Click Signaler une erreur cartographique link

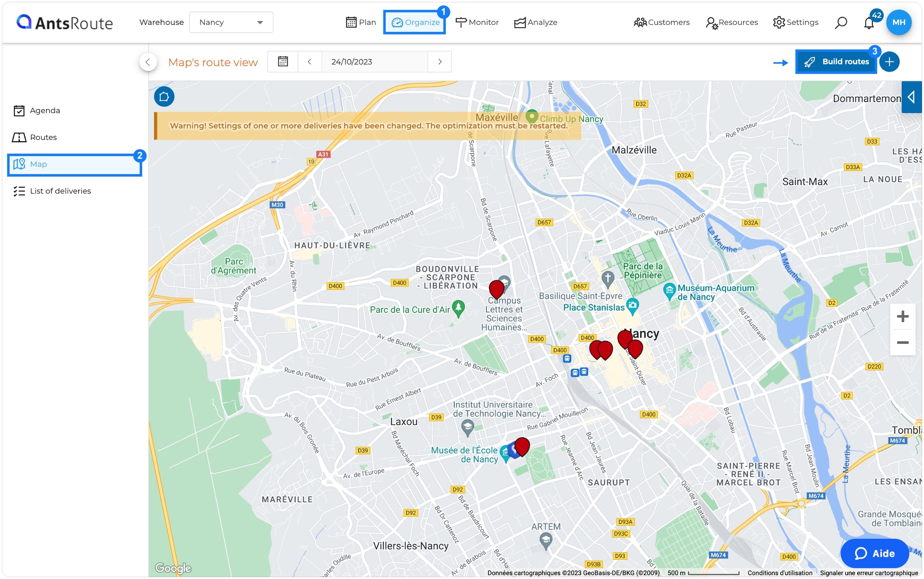click(x=868, y=572)
